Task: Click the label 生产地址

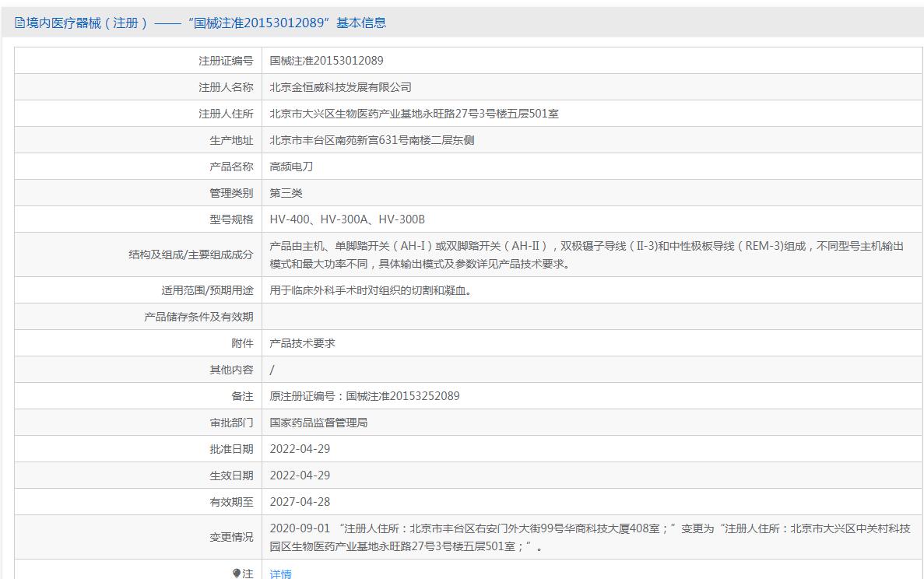Action: (231, 140)
